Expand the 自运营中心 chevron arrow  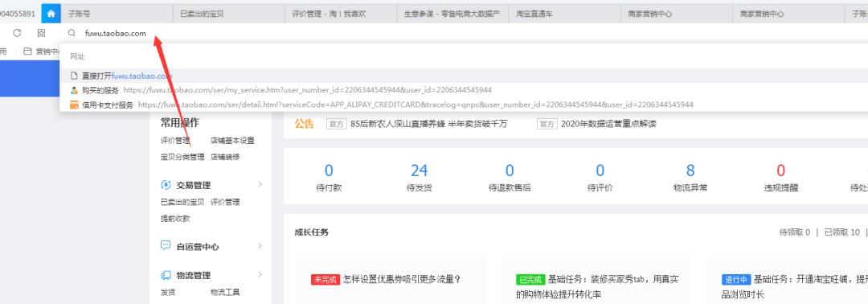click(x=260, y=246)
